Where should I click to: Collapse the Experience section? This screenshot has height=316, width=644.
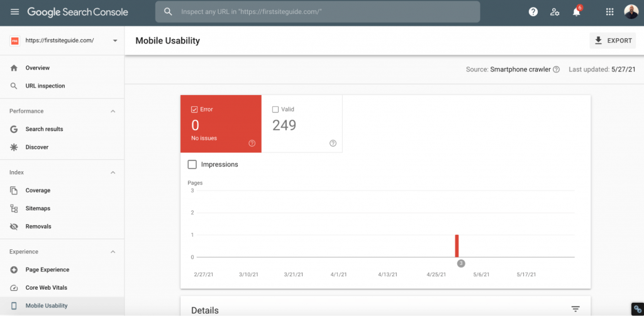(x=113, y=252)
